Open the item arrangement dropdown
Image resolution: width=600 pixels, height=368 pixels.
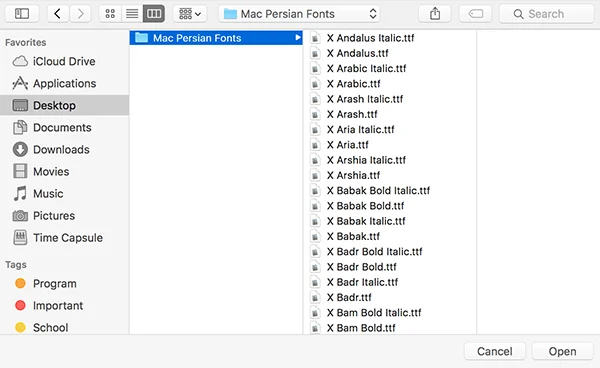[x=190, y=14]
